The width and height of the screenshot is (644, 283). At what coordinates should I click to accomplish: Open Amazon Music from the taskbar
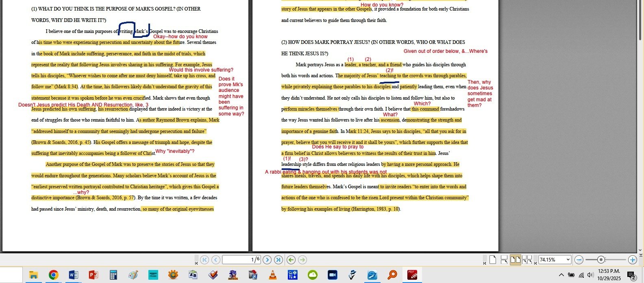pos(153,275)
